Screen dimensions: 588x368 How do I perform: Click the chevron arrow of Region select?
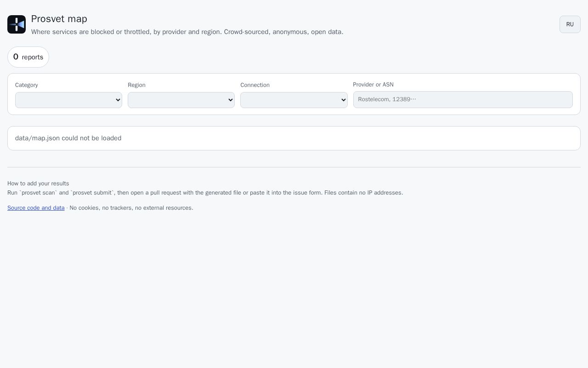coord(230,100)
